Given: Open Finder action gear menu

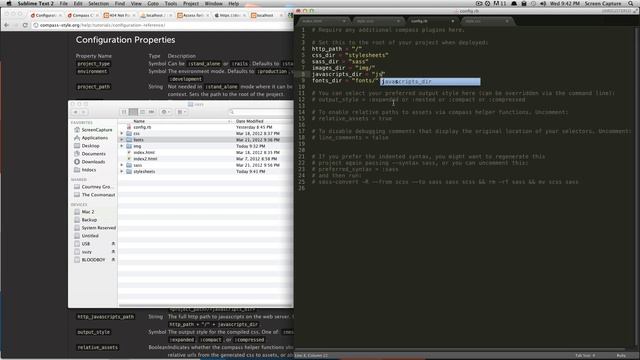Looking at the screenshot, I should (165, 112).
